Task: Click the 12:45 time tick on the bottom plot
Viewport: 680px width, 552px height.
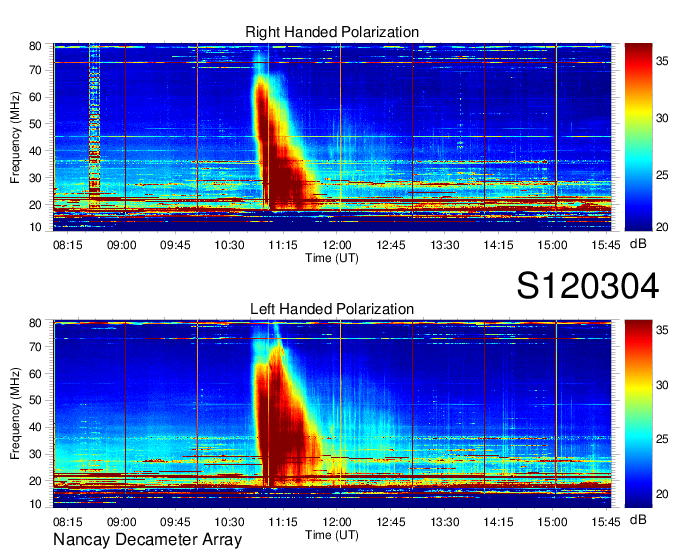Action: click(x=391, y=522)
